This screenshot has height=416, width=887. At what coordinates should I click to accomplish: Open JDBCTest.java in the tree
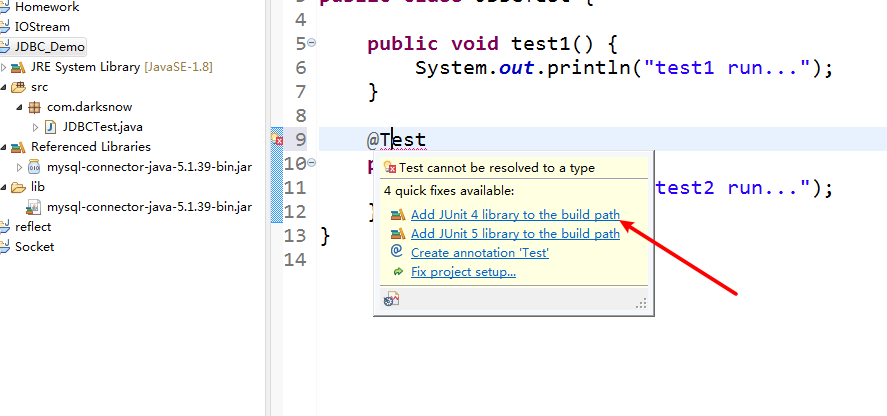(x=102, y=127)
